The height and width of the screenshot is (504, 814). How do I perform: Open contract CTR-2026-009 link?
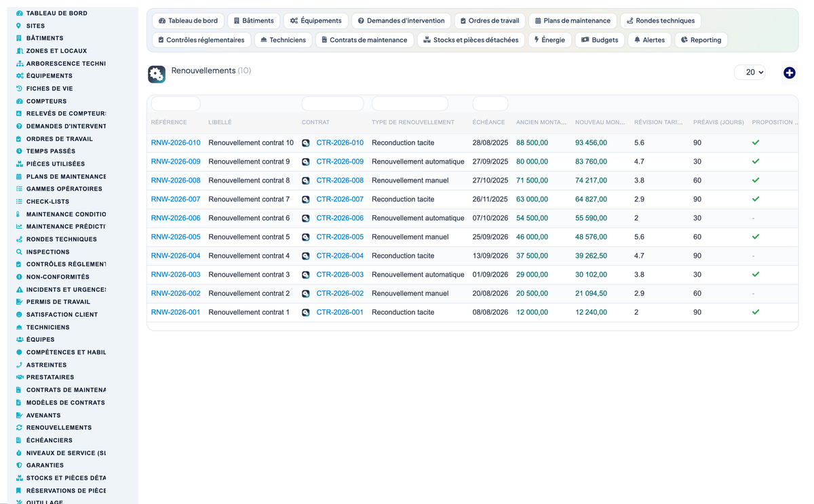pos(340,162)
